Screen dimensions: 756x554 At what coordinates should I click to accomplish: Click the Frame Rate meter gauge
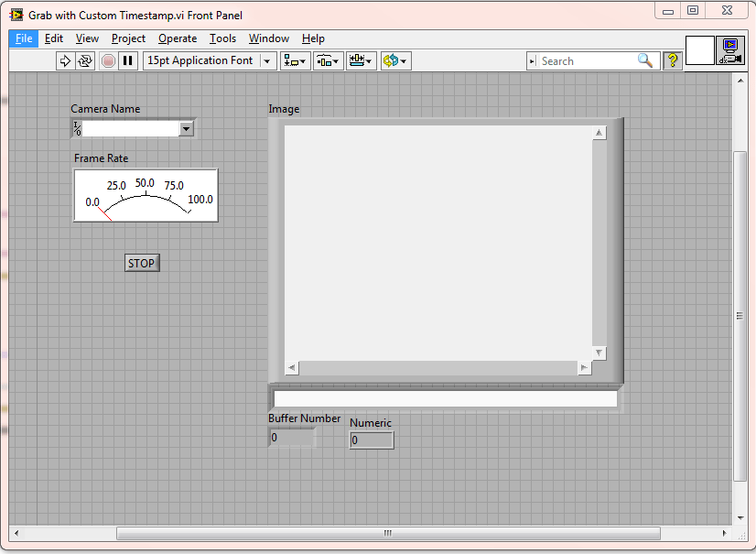(146, 195)
